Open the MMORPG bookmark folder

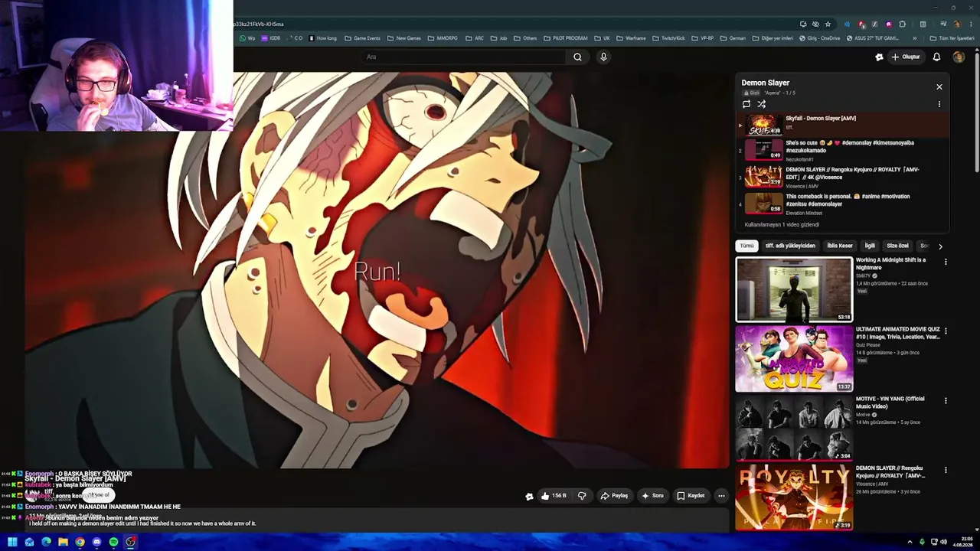click(x=443, y=38)
